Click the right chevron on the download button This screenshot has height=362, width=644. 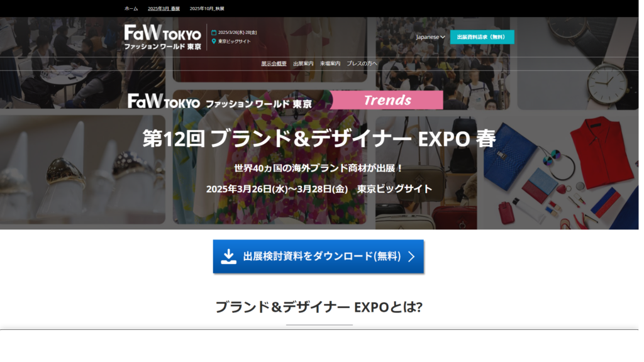(x=411, y=256)
